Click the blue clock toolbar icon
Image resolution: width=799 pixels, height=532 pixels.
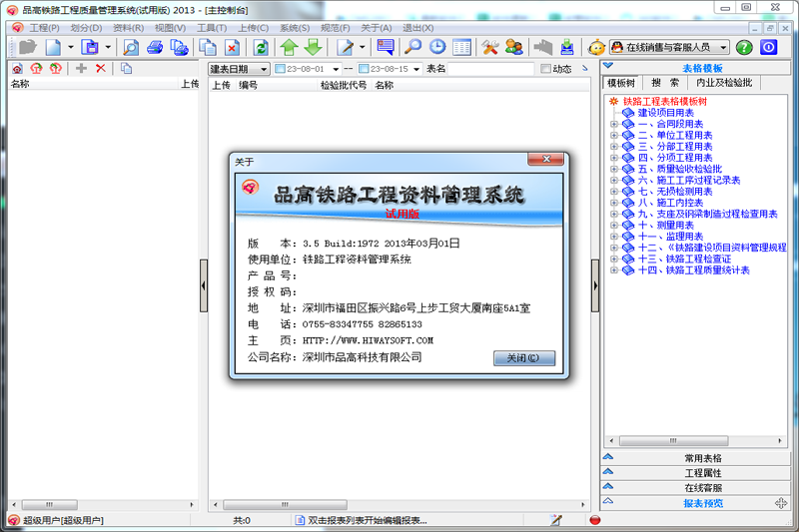click(x=437, y=47)
